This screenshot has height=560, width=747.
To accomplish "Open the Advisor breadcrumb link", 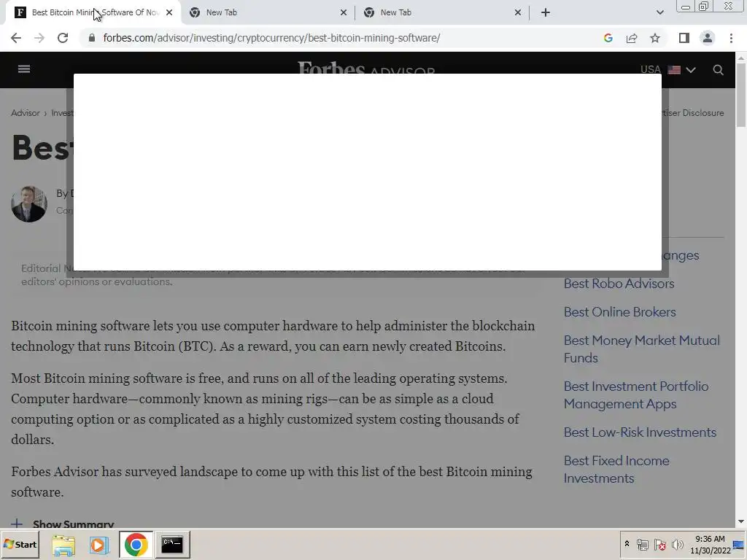I will [26, 113].
